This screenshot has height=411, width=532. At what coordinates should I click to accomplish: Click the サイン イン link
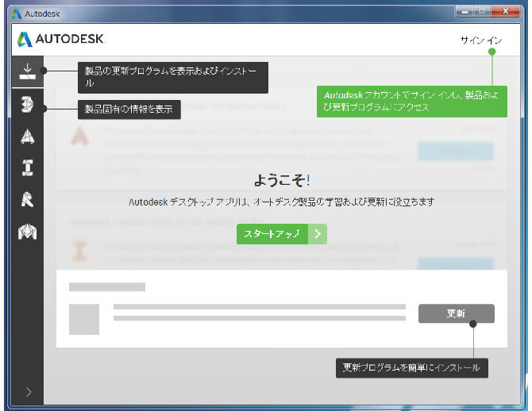480,40
